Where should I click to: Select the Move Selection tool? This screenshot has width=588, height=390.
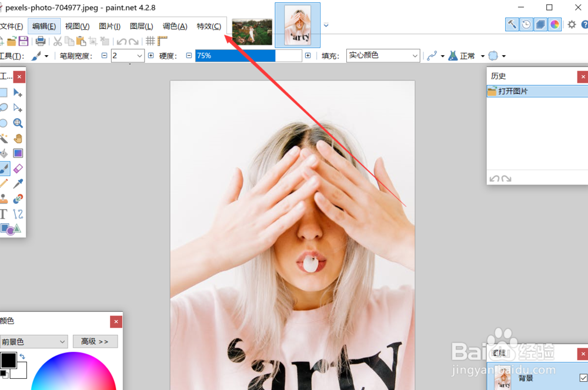tap(18, 108)
